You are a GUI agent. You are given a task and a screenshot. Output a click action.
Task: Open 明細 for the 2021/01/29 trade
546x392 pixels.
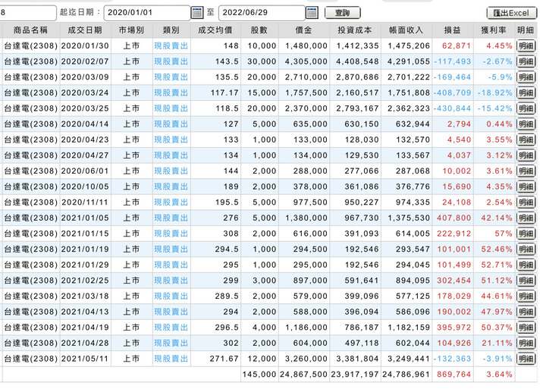[x=526, y=265]
